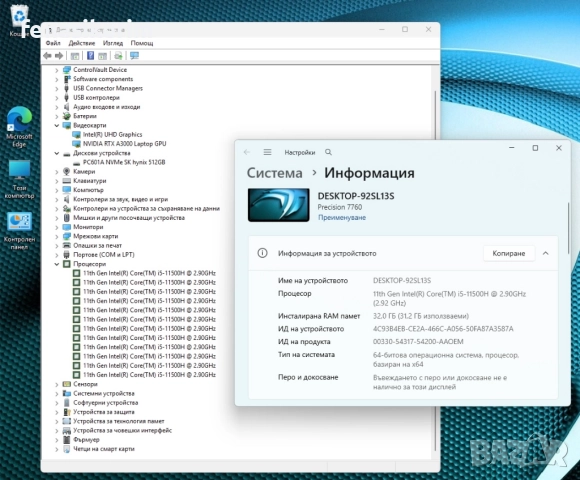
Task: Click the info circle icon in device section
Action: click(x=262, y=253)
